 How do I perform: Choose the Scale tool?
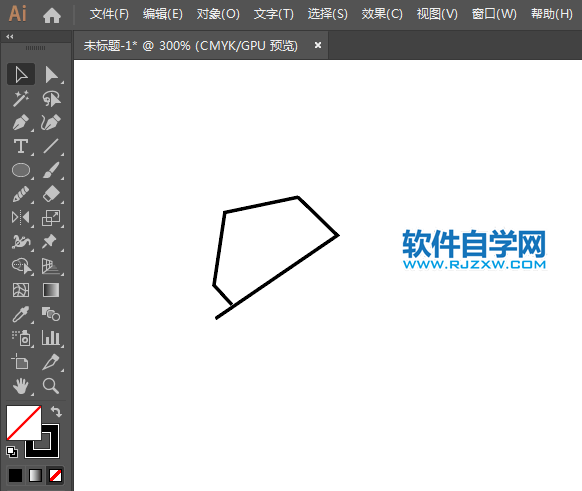pyautogui.click(x=52, y=218)
